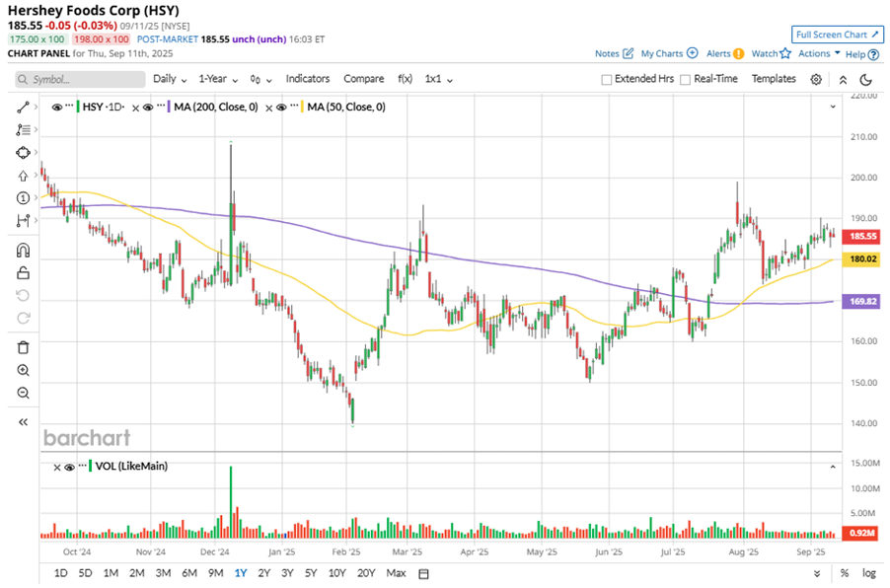Select the Max time range
Screen dimensions: 890x588
[x=397, y=573]
